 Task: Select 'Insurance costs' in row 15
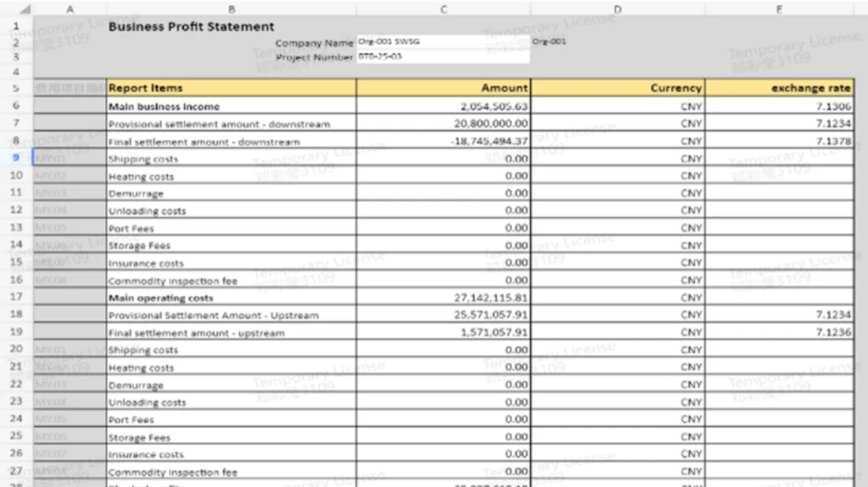click(x=231, y=263)
